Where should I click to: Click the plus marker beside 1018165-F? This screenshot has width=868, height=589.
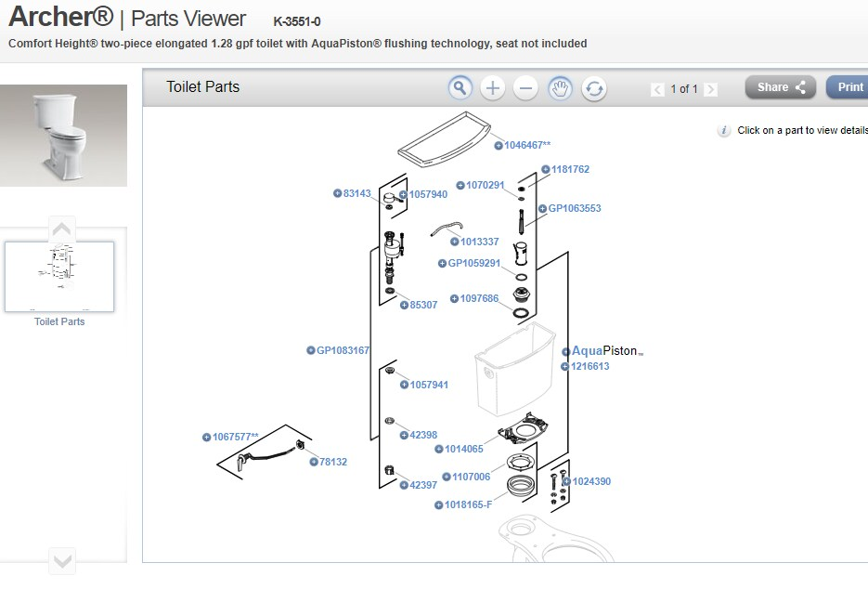point(438,504)
